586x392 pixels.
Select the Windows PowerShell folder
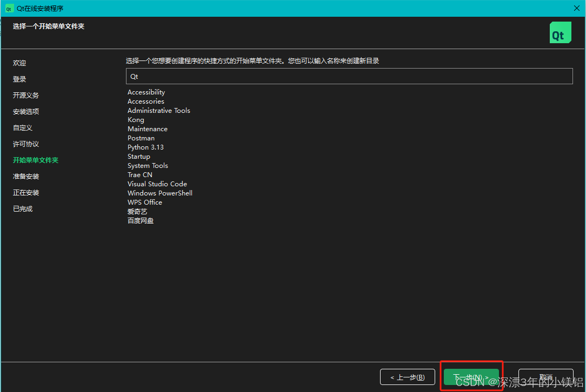tap(160, 193)
